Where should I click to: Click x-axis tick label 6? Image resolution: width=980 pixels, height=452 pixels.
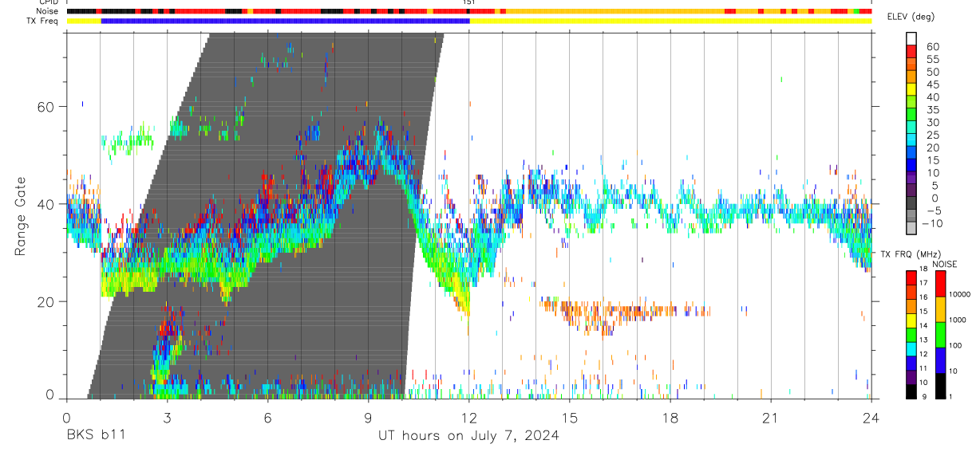coord(267,419)
